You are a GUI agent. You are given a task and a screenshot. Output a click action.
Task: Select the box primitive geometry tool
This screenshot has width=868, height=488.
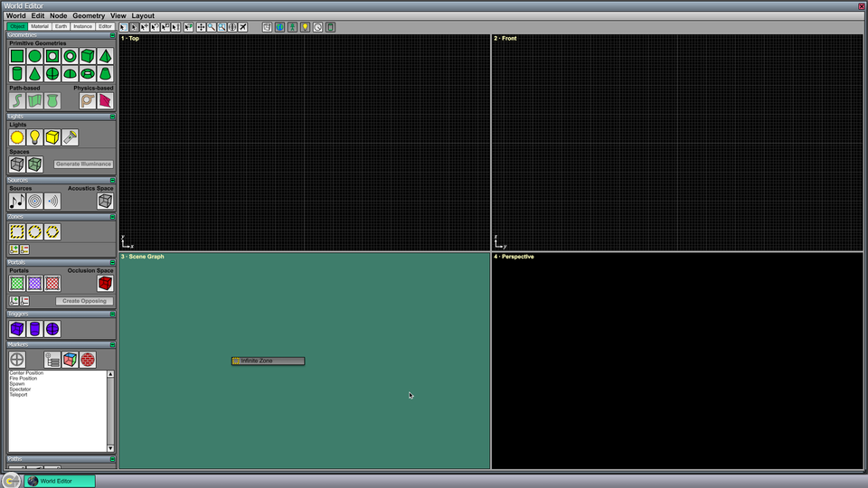coord(88,56)
